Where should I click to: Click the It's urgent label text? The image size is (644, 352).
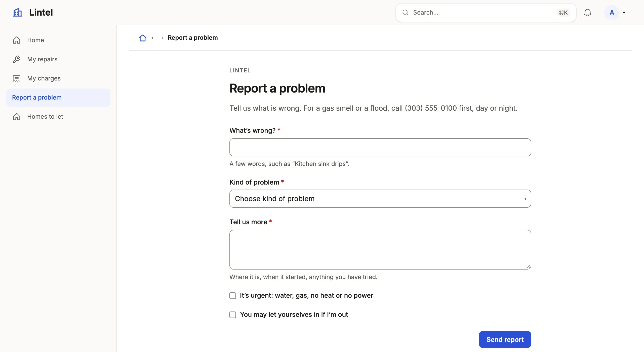(306, 295)
